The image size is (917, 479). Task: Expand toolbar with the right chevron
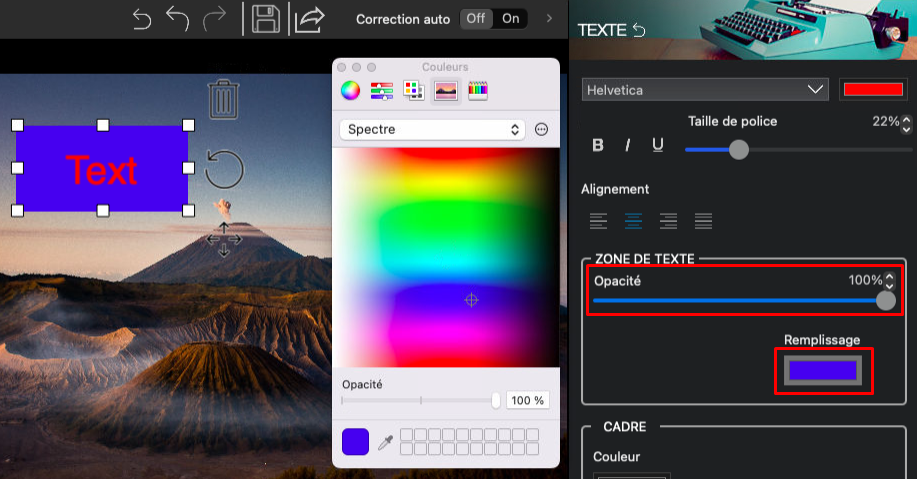(x=549, y=19)
